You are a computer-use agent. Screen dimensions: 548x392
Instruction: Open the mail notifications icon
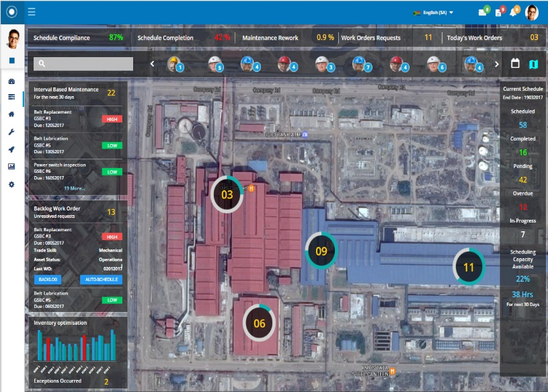(x=483, y=12)
